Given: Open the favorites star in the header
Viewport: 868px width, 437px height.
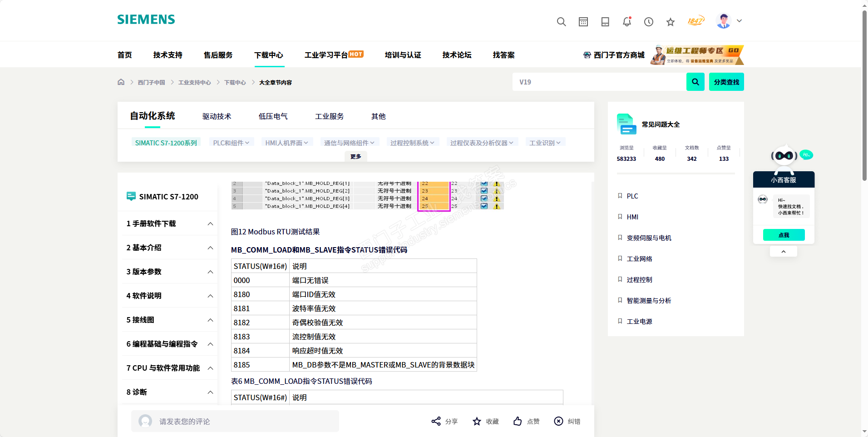Looking at the screenshot, I should click(671, 22).
